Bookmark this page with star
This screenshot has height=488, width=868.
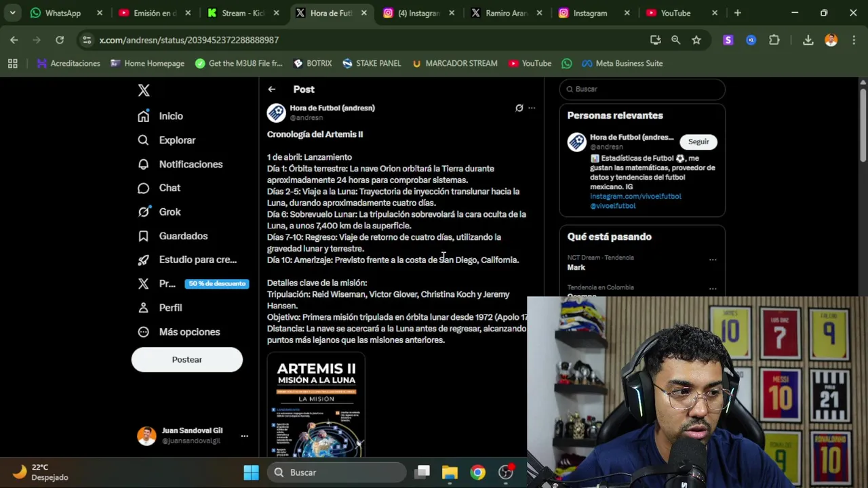696,40
